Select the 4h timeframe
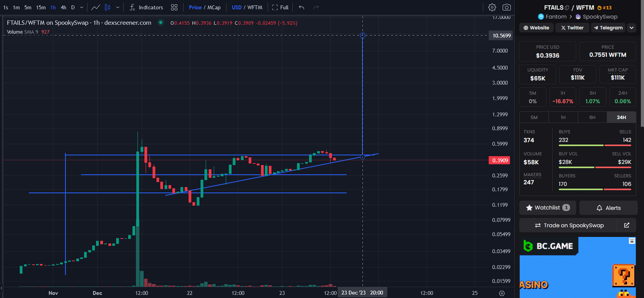 [x=63, y=8]
